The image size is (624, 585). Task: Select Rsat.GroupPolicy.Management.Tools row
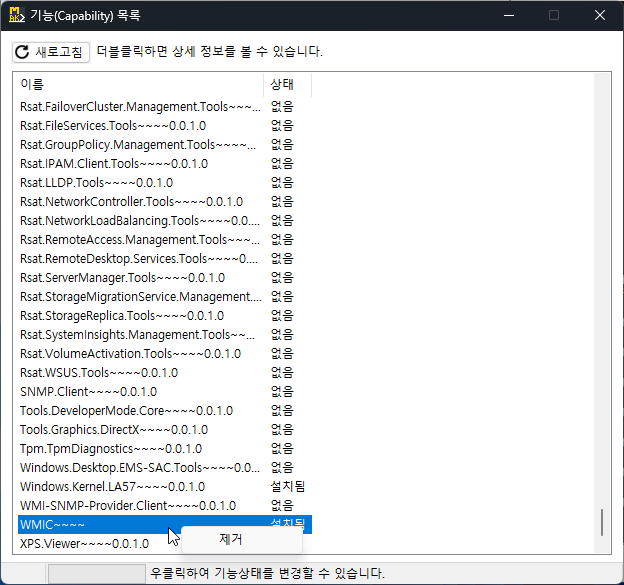click(165, 145)
